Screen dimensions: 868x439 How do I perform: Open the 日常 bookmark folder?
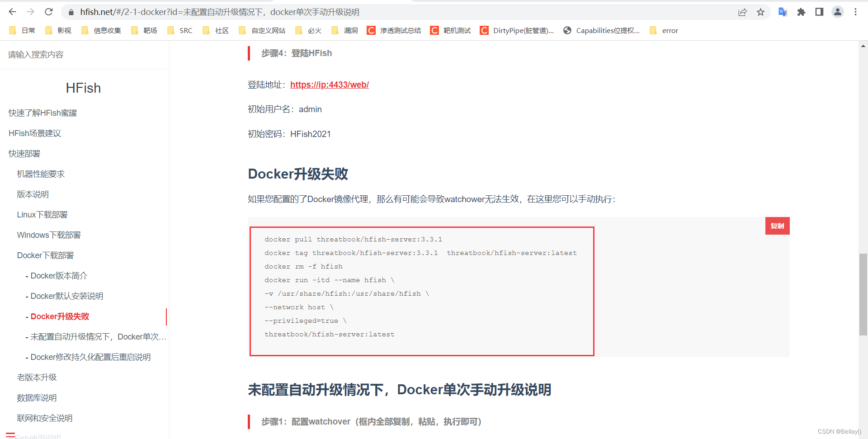click(x=22, y=30)
